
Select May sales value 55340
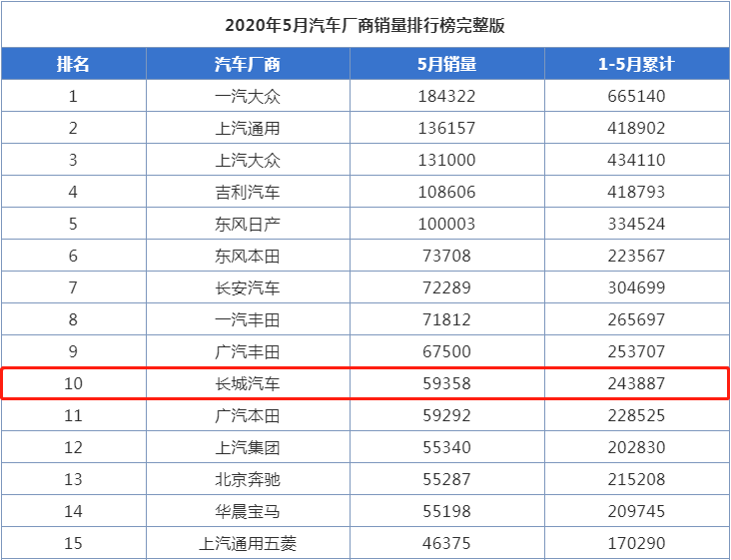point(447,448)
